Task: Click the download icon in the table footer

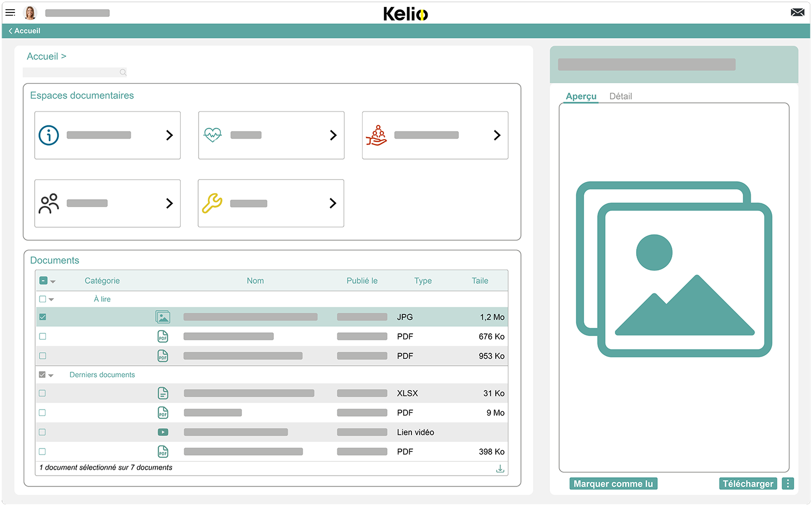Action: coord(500,468)
